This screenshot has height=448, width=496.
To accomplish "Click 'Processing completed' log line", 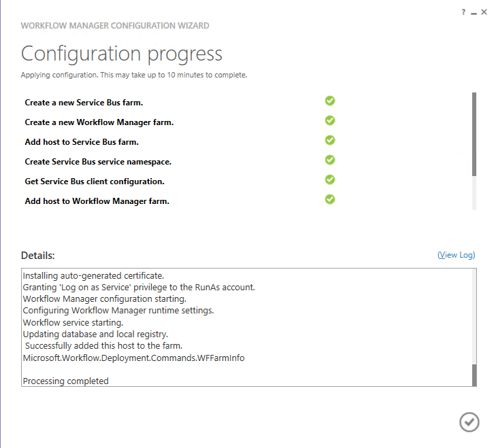I will coord(65,381).
